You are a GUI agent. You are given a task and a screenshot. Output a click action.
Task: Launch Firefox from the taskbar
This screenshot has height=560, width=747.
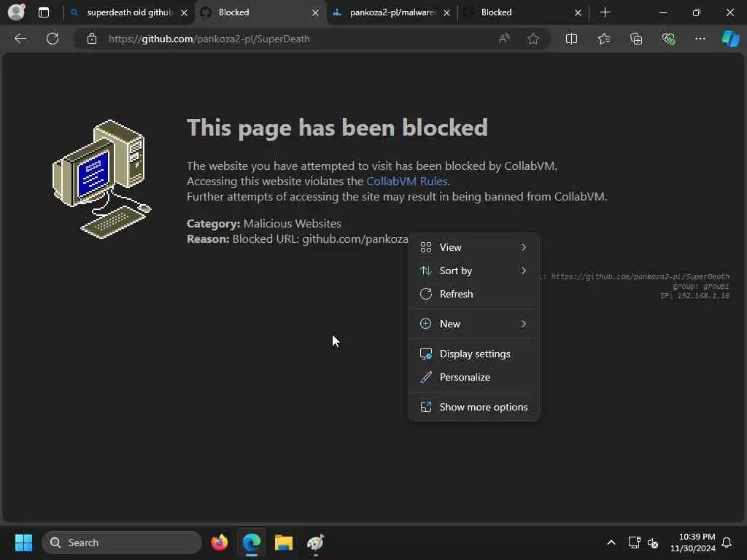point(219,542)
